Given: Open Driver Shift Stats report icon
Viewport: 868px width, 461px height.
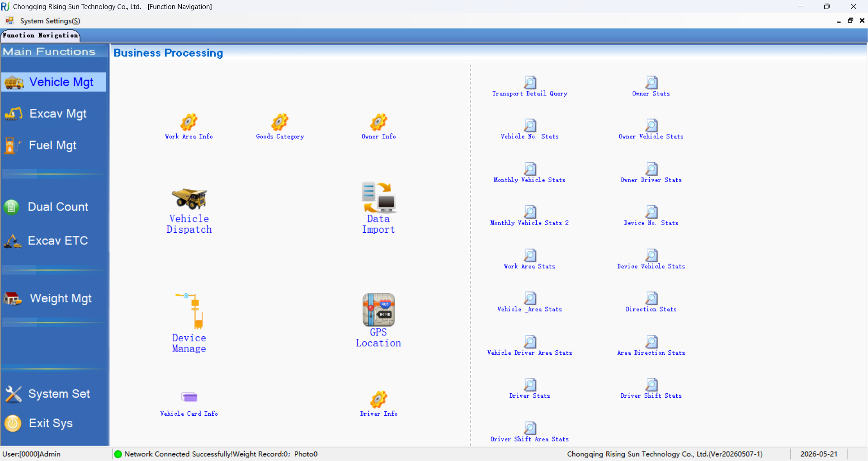Looking at the screenshot, I should (651, 385).
